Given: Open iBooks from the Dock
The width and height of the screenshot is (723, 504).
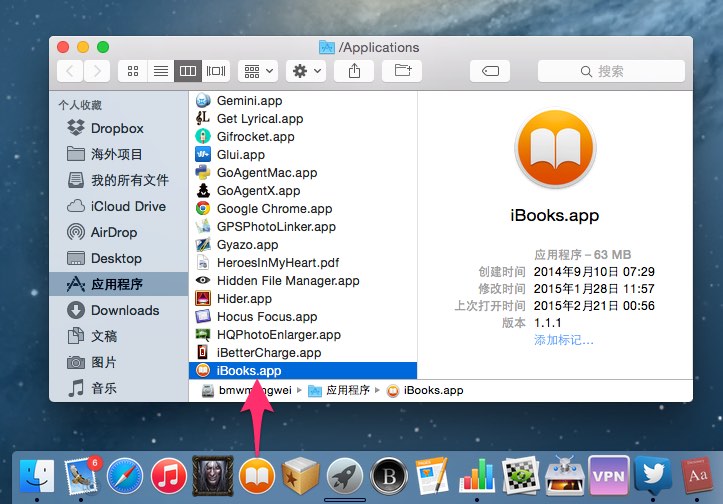Looking at the screenshot, I should click(x=257, y=476).
